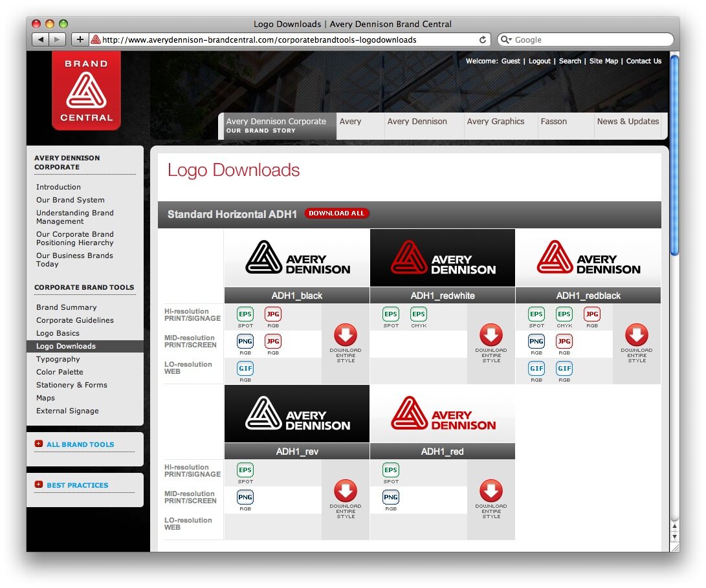Download ADH1_black EPS spot file
The height and width of the screenshot is (588, 706).
point(245,314)
